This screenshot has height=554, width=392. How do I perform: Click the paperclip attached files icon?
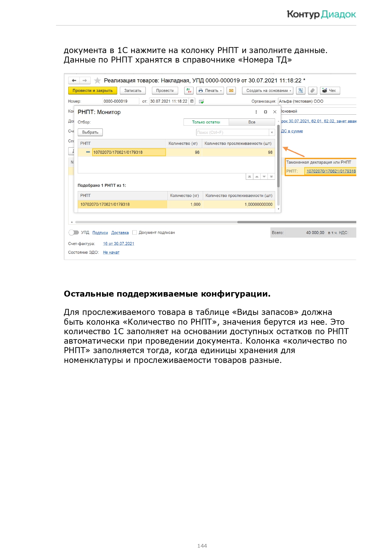coord(312,91)
